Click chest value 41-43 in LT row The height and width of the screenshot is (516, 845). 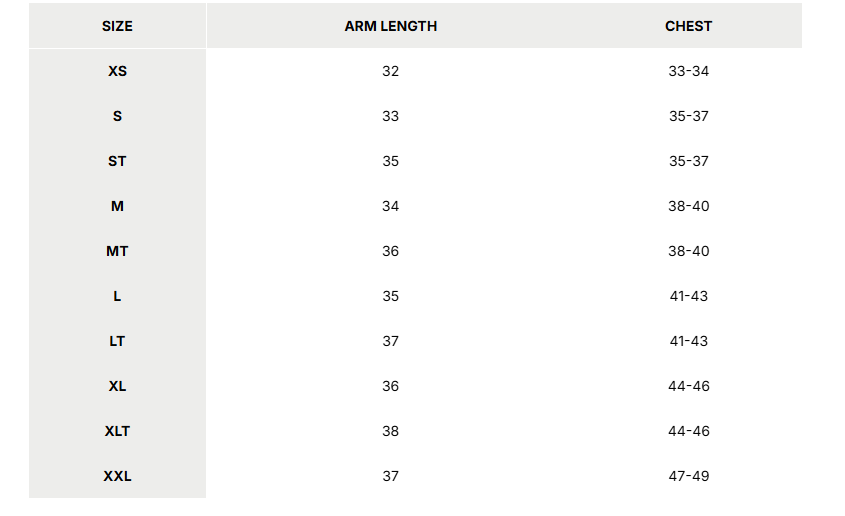pyautogui.click(x=688, y=341)
